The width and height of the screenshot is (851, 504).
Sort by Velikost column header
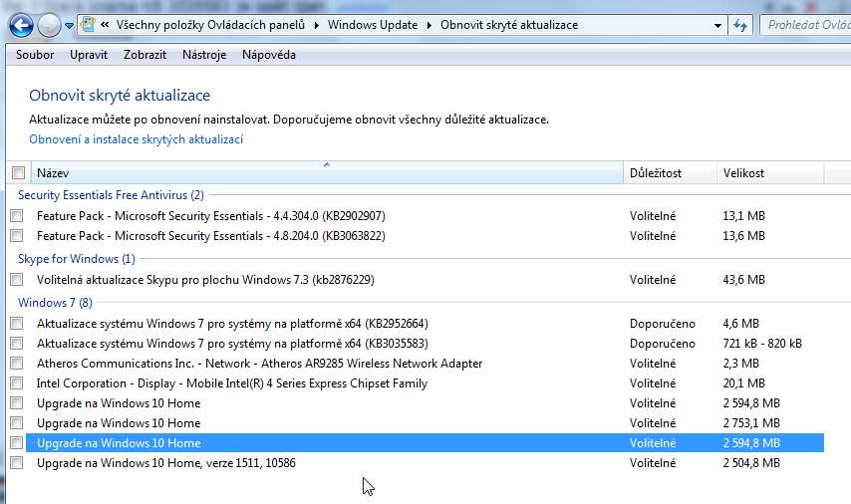(x=770, y=173)
